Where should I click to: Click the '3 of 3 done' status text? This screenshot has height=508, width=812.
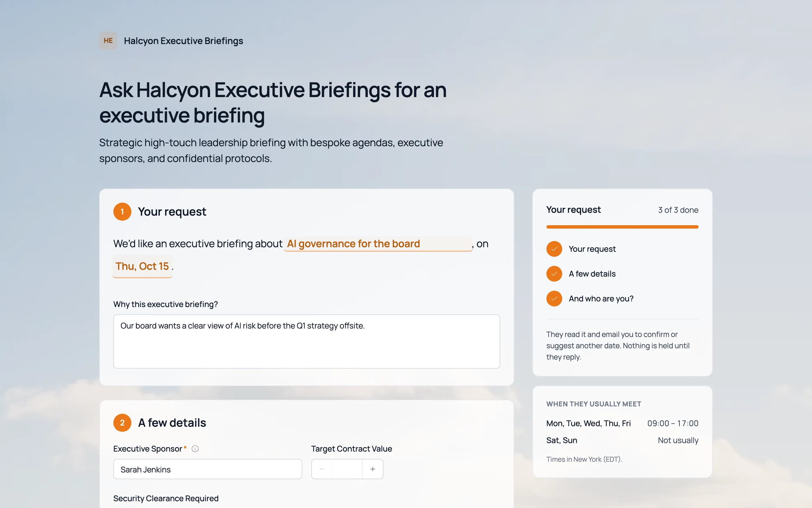pos(678,210)
